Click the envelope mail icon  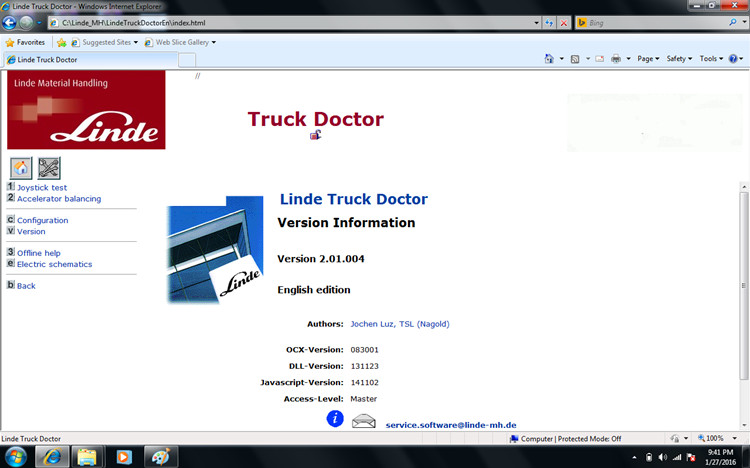coord(364,421)
